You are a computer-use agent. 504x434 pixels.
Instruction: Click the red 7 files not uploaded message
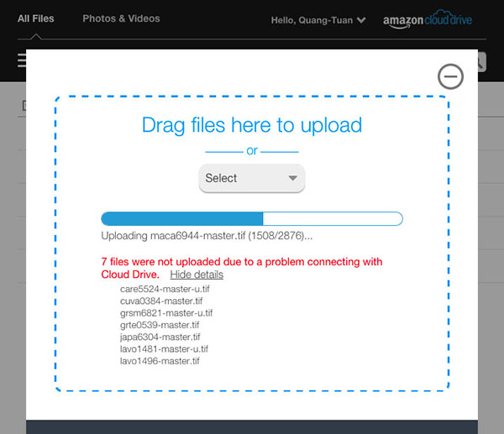click(241, 268)
